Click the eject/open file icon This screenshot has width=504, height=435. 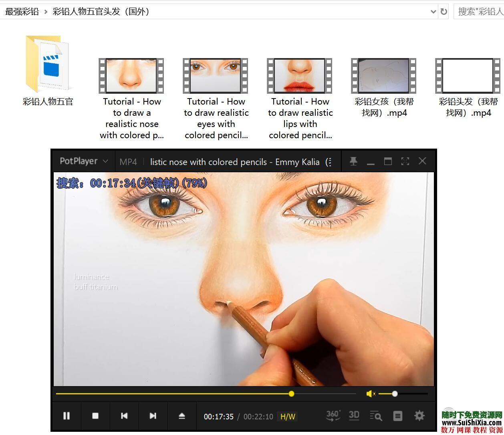click(x=181, y=416)
